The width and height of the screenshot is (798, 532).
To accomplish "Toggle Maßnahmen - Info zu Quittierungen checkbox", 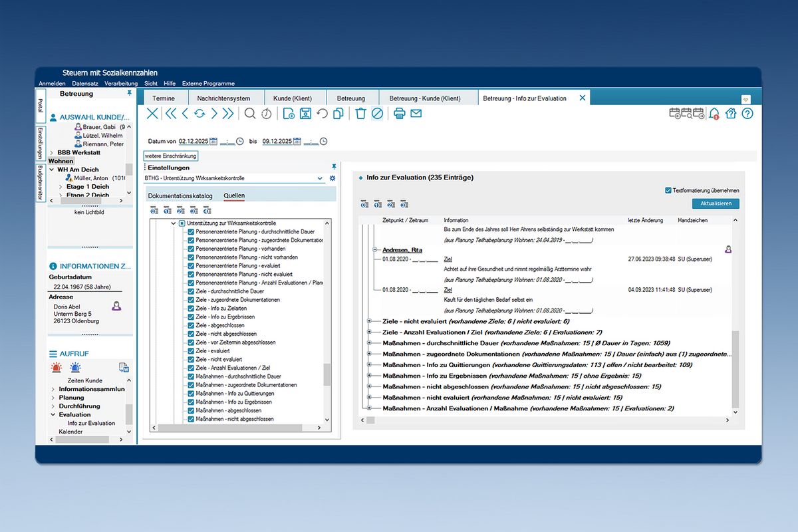I will [192, 394].
